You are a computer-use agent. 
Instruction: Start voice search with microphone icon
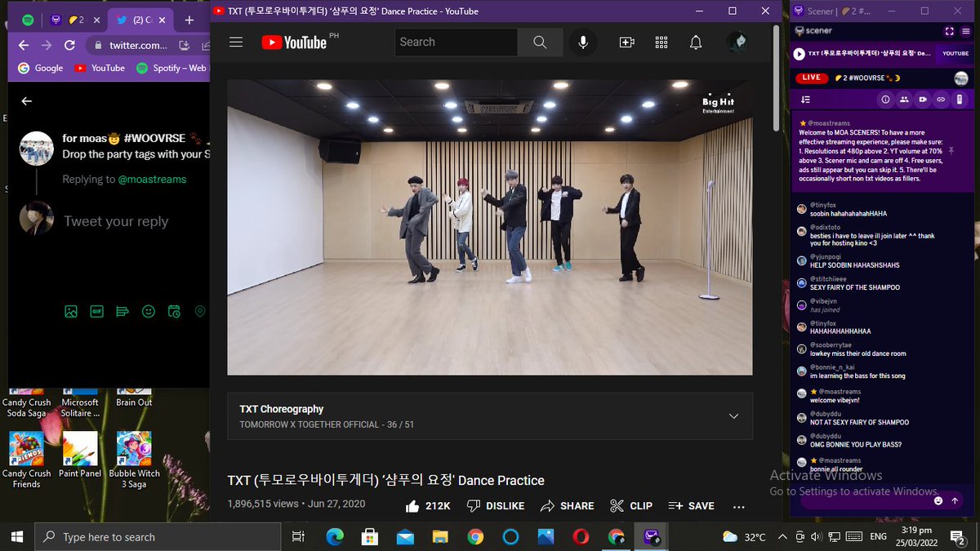coord(583,42)
